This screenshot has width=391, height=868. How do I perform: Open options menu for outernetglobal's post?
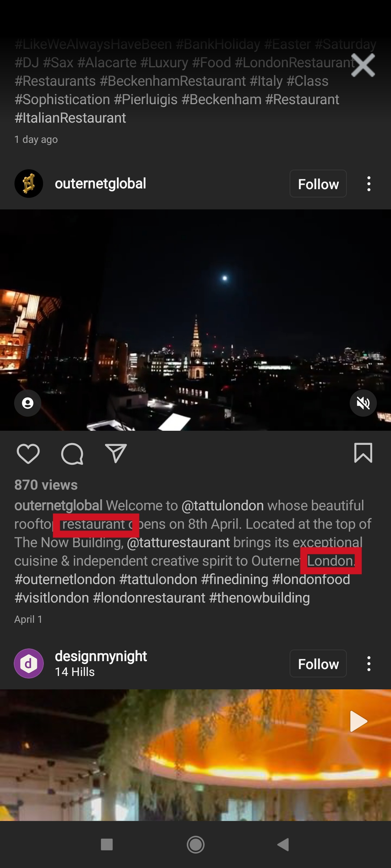369,183
